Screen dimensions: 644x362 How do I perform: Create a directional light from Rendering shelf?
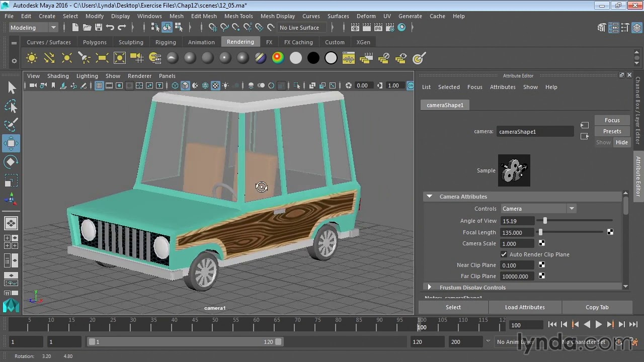click(x=49, y=58)
